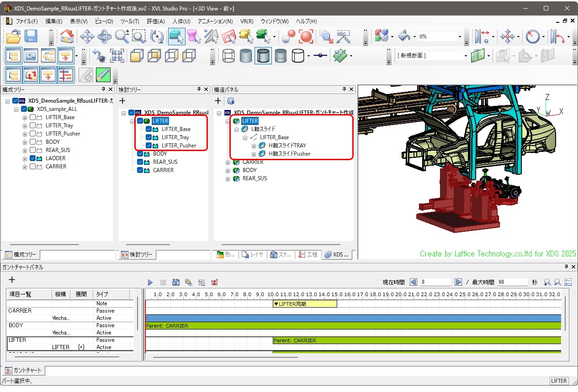Toggle the REAR_SUS checkbox in 検討ツリー

point(140,162)
